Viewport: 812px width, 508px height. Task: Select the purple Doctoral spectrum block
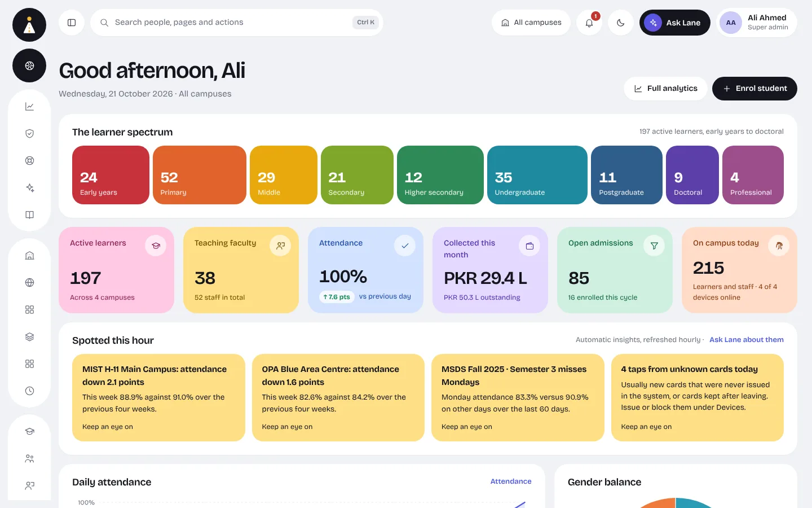[692, 175]
